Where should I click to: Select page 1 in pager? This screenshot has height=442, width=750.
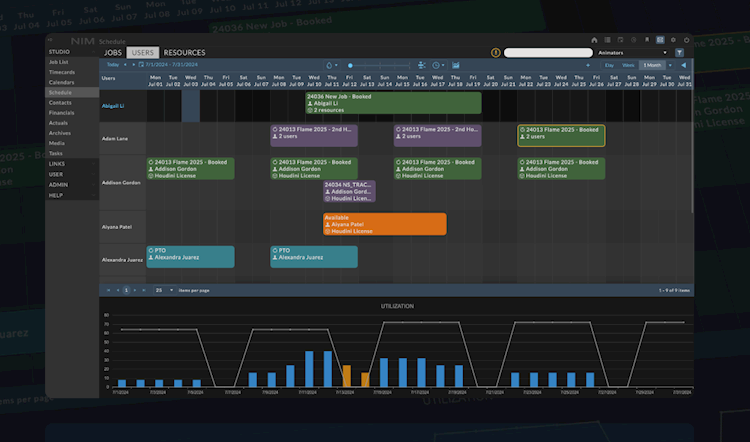pos(126,290)
